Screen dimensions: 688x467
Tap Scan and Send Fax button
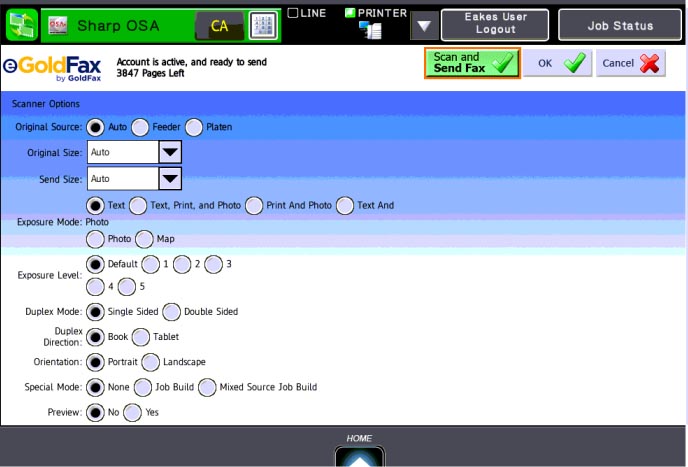tap(472, 63)
